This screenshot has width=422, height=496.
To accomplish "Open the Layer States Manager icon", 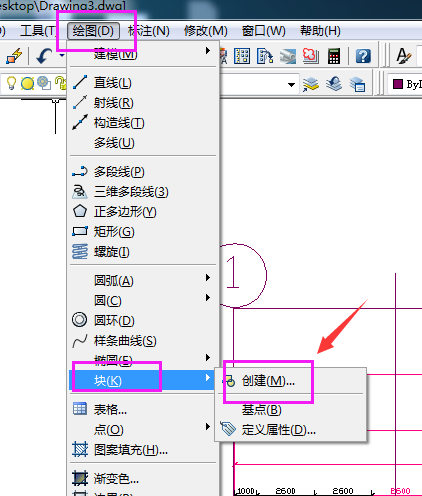I will [357, 84].
